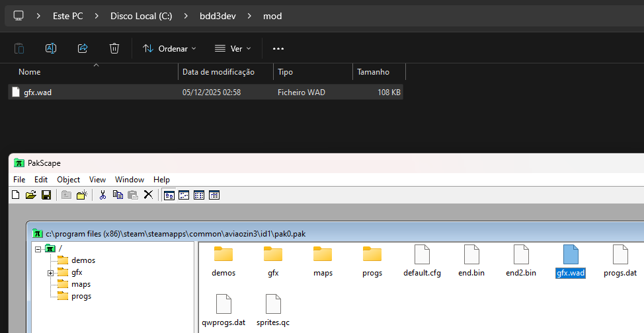This screenshot has width=644, height=333.
Task: Open the Object menu in PakScape
Action: [68, 179]
